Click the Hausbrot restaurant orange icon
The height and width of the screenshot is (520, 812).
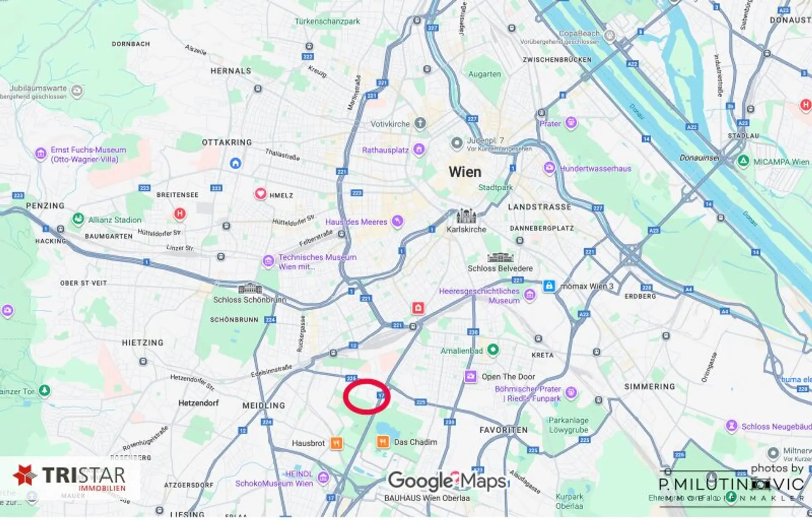[x=337, y=443]
